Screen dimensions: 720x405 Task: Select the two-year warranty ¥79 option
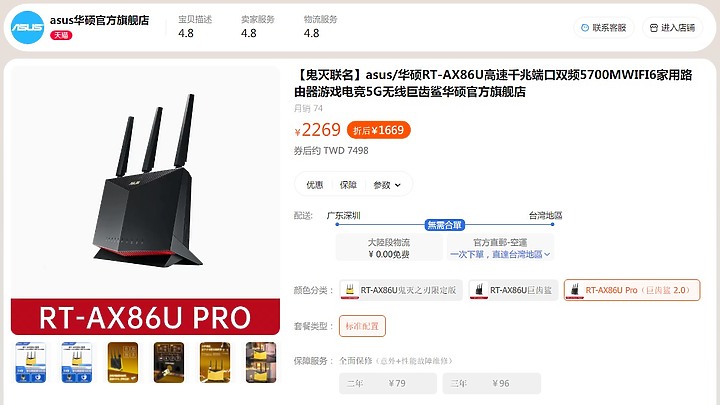[388, 383]
